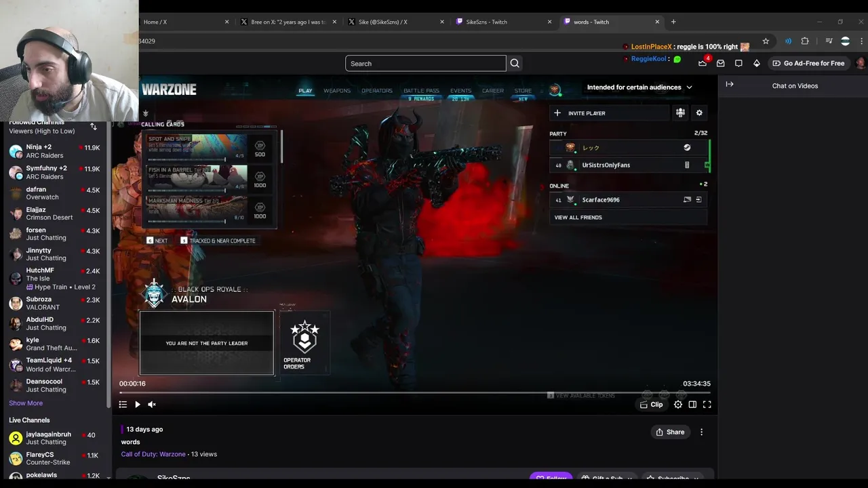868x488 pixels.
Task: Open dafran's Overwatch channel
Action: [54, 193]
